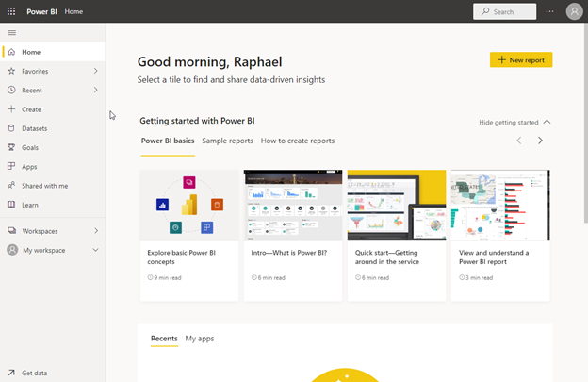The image size is (588, 382).
Task: Click into the Search box
Action: (504, 11)
